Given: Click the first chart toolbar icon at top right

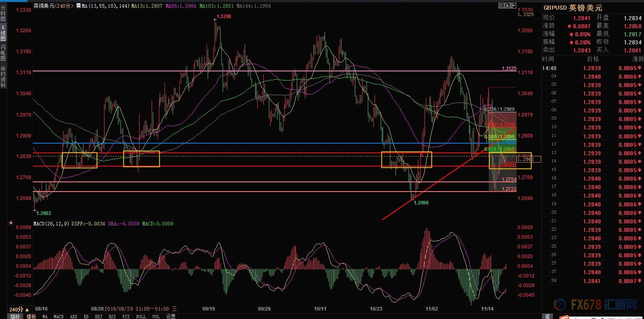Looking at the screenshot, I should [x=500, y=6].
